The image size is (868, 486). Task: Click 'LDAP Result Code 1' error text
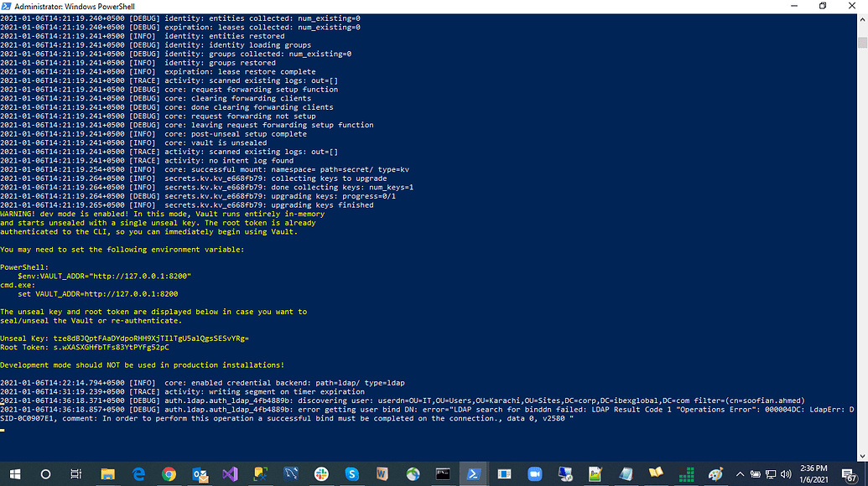click(631, 409)
